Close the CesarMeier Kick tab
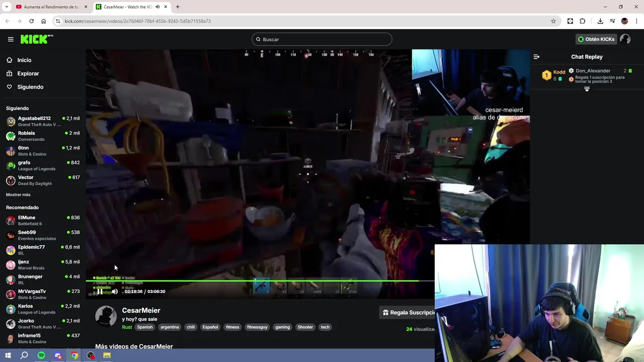This screenshot has width=644, height=362. [166, 7]
